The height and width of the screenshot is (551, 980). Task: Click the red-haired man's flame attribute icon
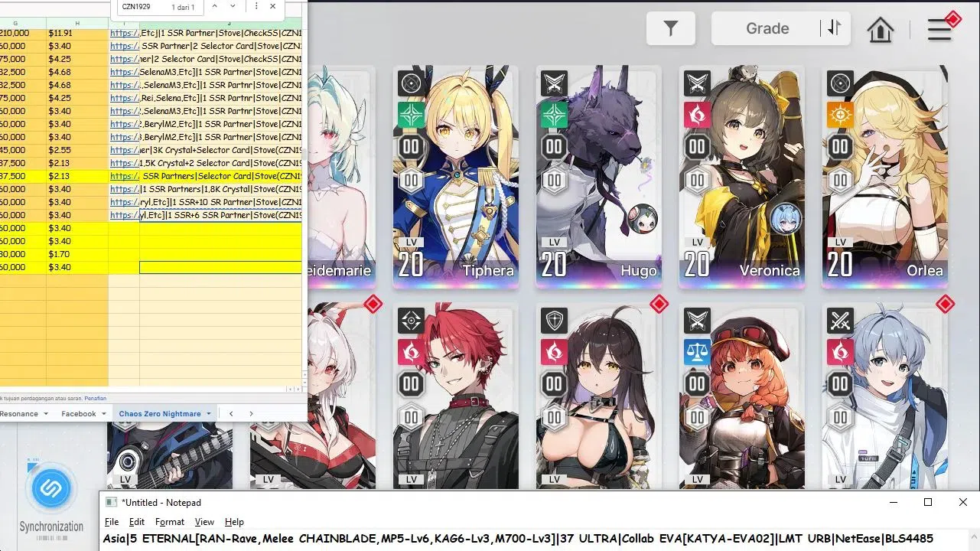coord(411,353)
